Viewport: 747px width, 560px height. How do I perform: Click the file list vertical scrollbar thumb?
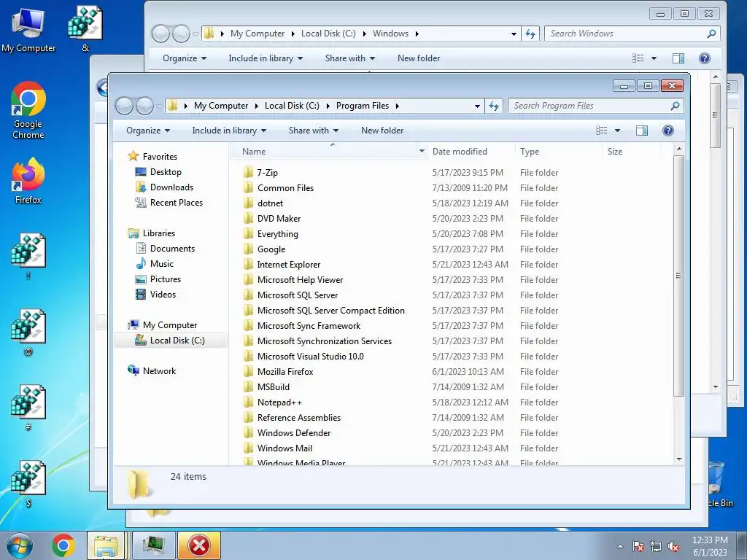[x=679, y=275]
